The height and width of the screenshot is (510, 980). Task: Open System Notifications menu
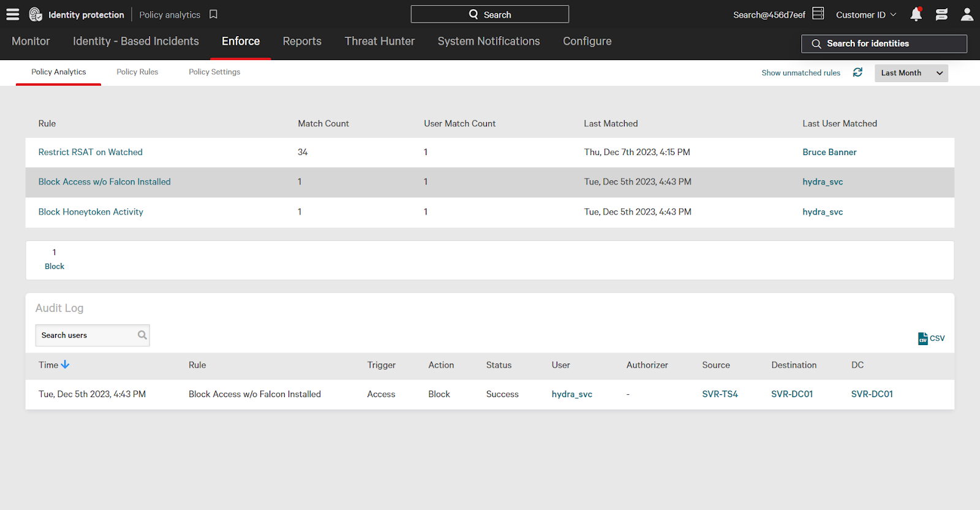[x=489, y=41]
